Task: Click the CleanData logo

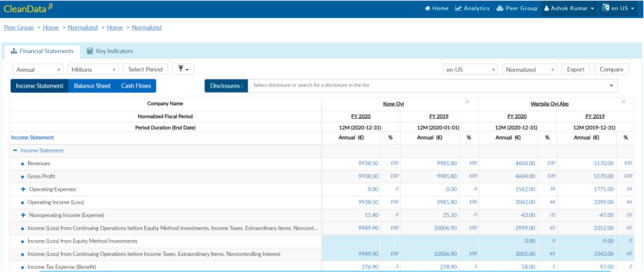Action: click(x=28, y=8)
